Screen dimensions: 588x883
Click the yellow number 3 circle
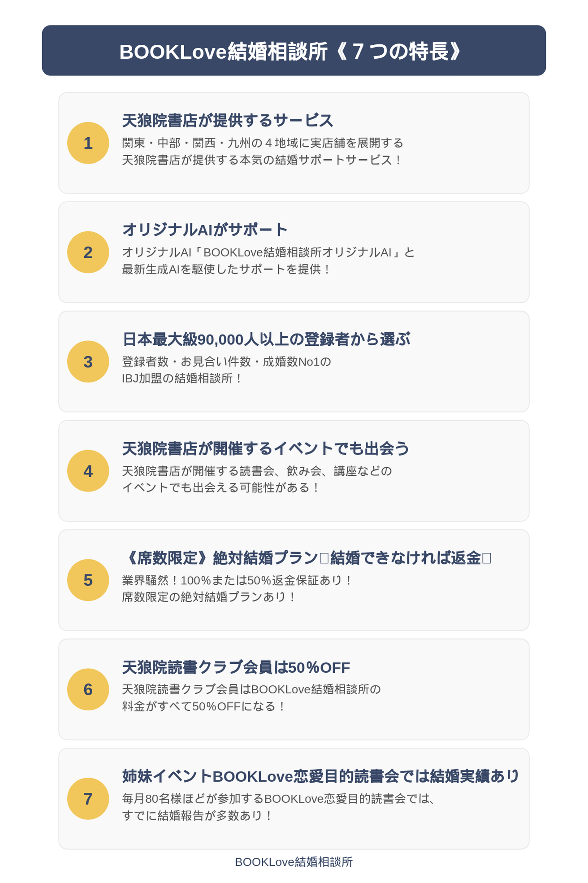[x=88, y=362]
